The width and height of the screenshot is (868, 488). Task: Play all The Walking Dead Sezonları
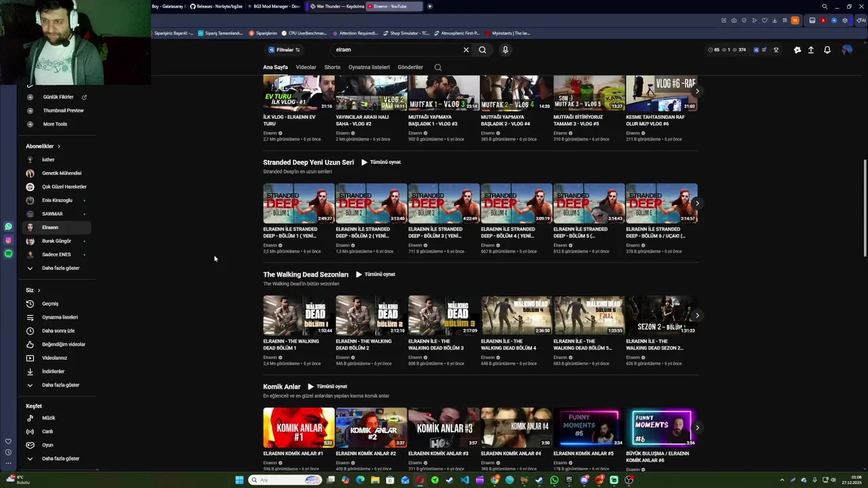click(x=376, y=274)
